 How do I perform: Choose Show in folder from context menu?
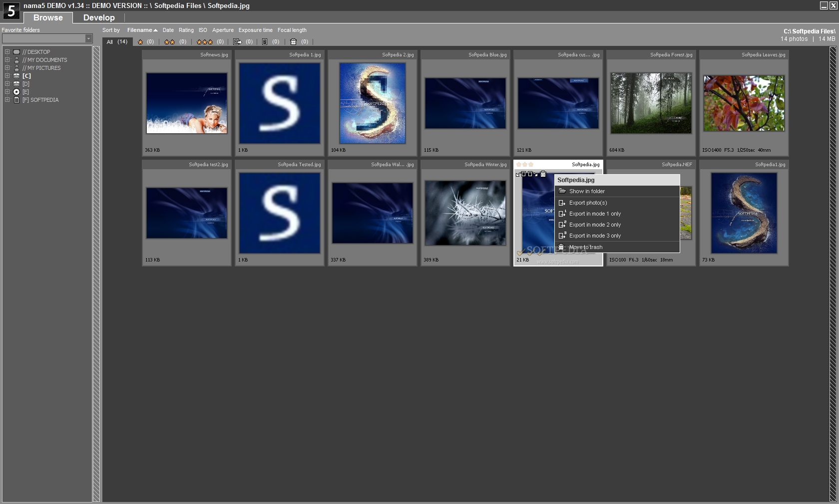pyautogui.click(x=617, y=191)
